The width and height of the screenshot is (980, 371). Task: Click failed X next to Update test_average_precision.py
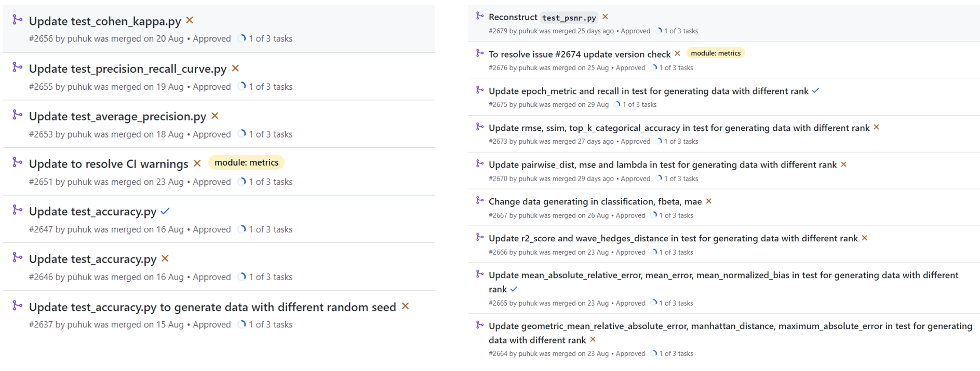pos(215,116)
